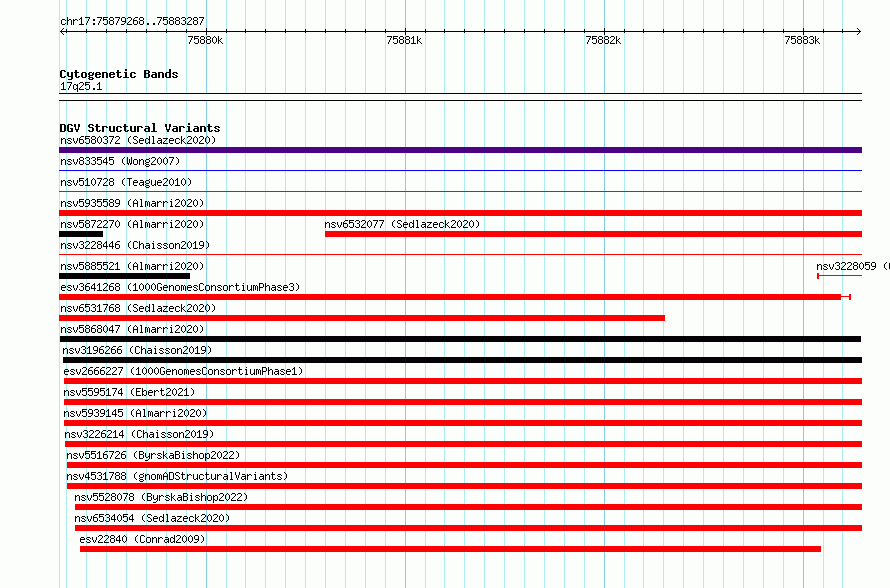Open nsv5939145 (Almarri2020) label

pos(136,413)
